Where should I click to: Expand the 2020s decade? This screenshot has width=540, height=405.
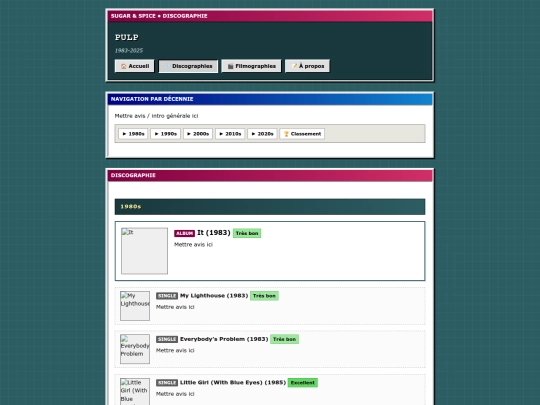click(x=262, y=134)
